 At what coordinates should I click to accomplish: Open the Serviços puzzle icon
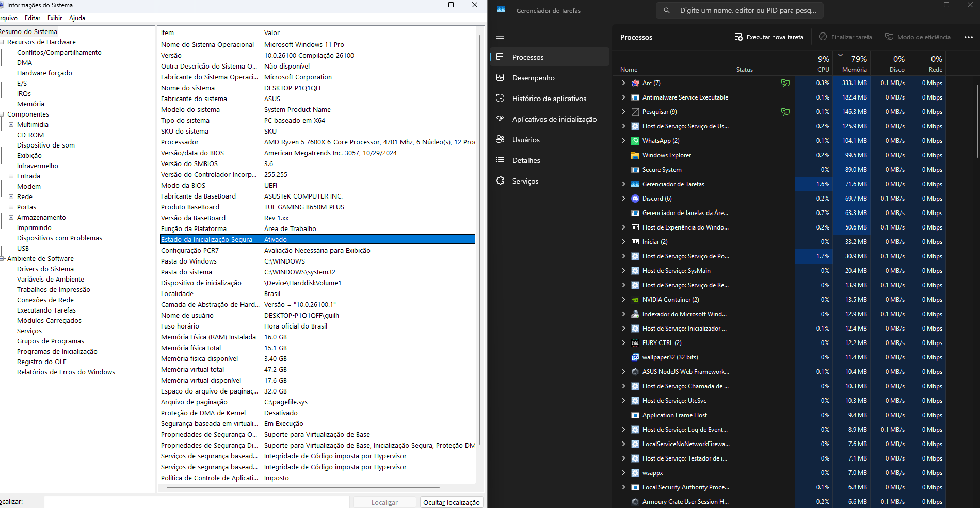coord(500,181)
